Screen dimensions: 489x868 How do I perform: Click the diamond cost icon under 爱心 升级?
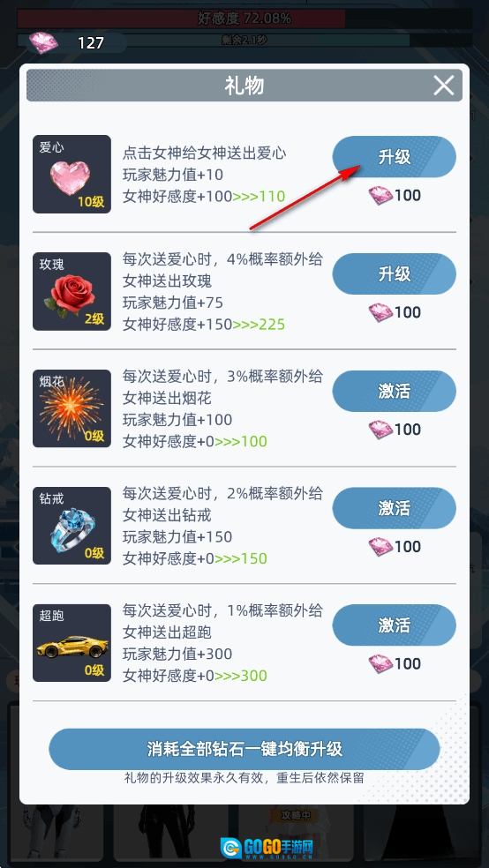[x=380, y=196]
